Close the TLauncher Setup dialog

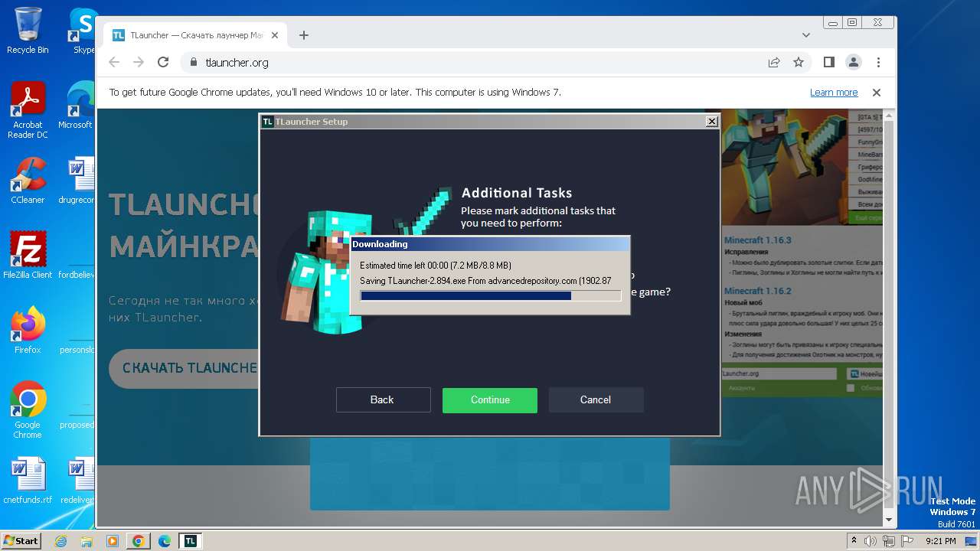(x=712, y=121)
